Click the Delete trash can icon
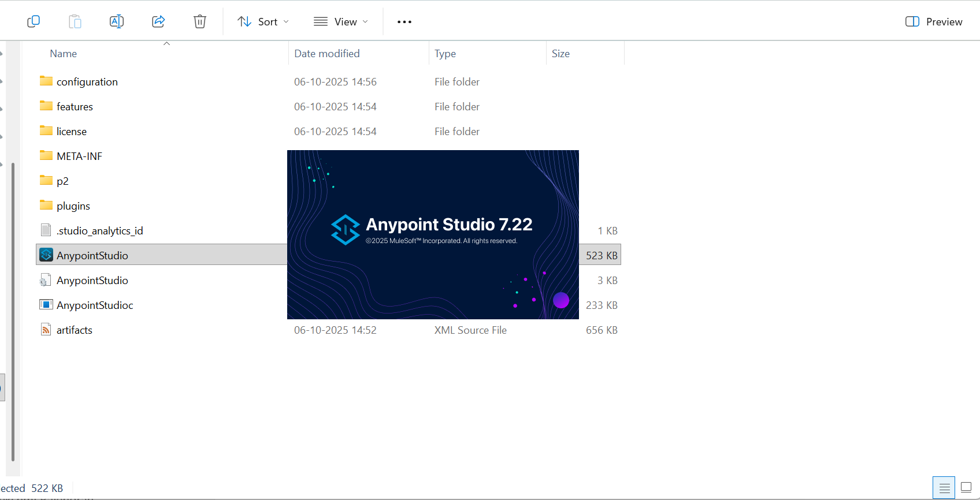The height and width of the screenshot is (500, 980). pyautogui.click(x=200, y=22)
